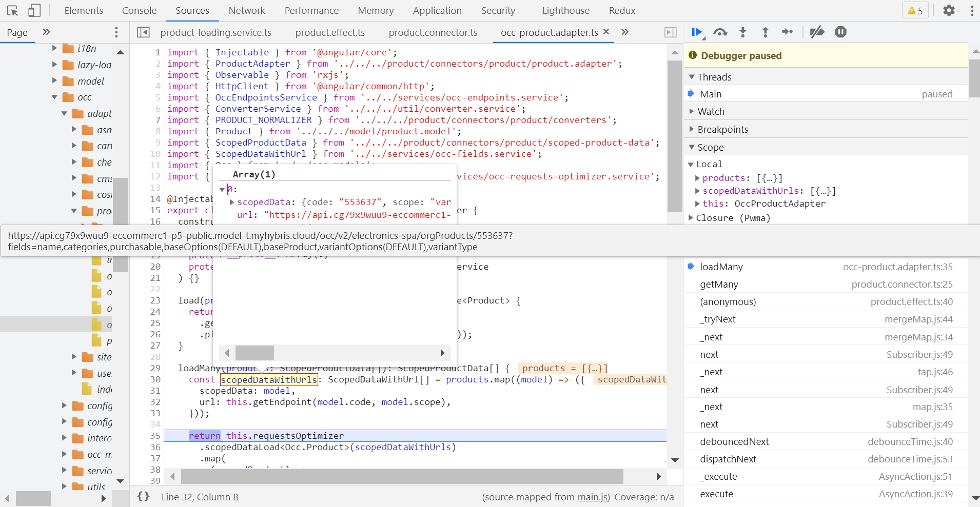Open DevTools settings gear

coord(949,10)
